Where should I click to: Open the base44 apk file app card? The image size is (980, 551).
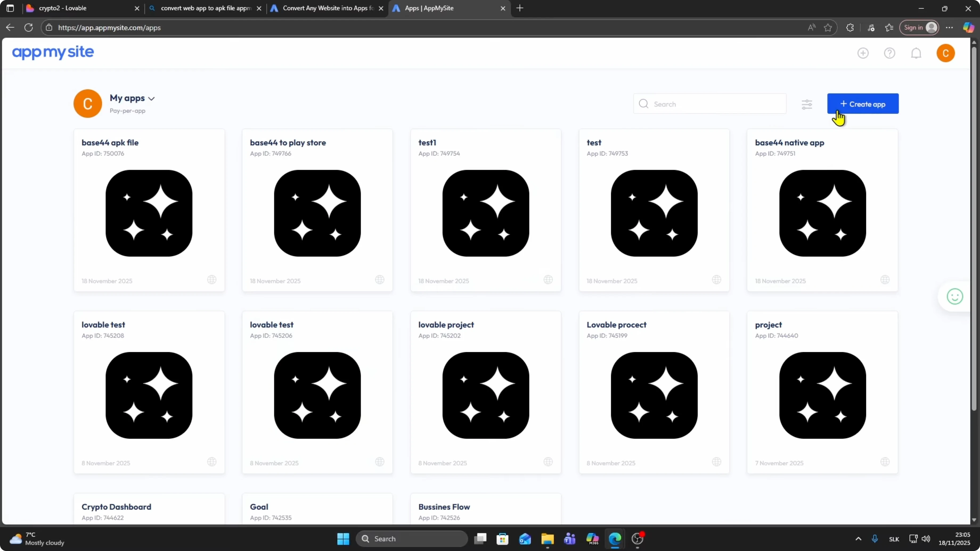[149, 210]
